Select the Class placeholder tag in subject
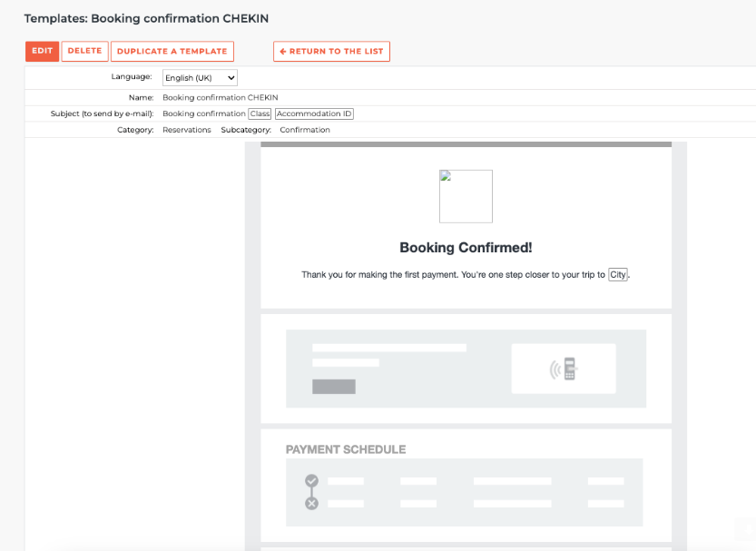This screenshot has height=551, width=756. (x=260, y=113)
